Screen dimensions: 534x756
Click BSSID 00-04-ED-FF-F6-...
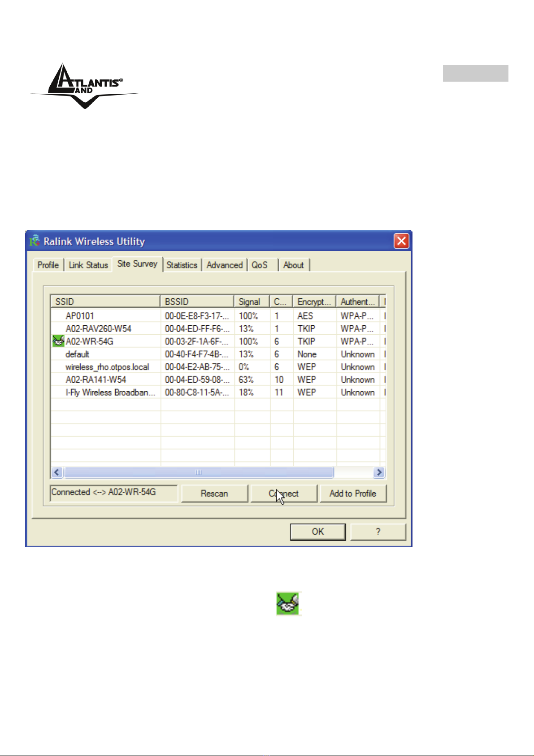coord(197,328)
